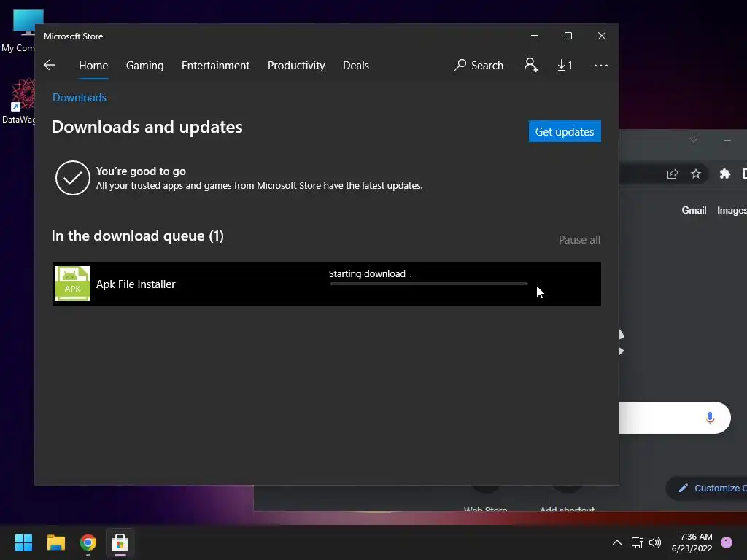Select the Productivity tab

296,65
